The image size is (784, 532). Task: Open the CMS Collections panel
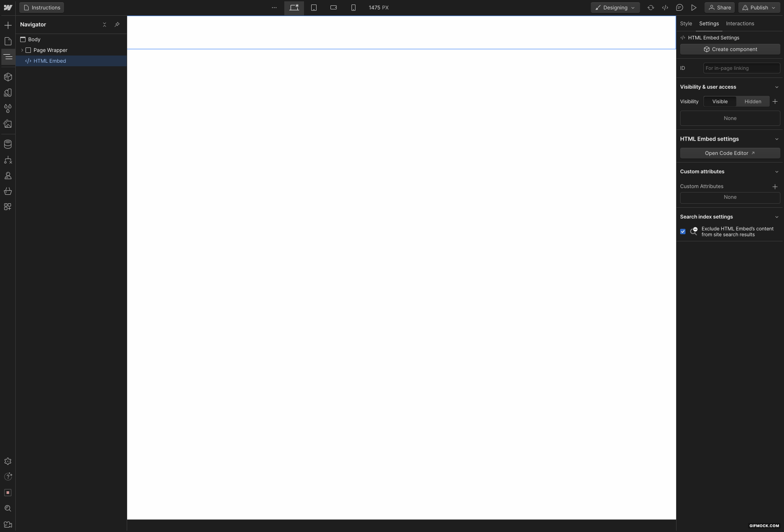[8, 144]
